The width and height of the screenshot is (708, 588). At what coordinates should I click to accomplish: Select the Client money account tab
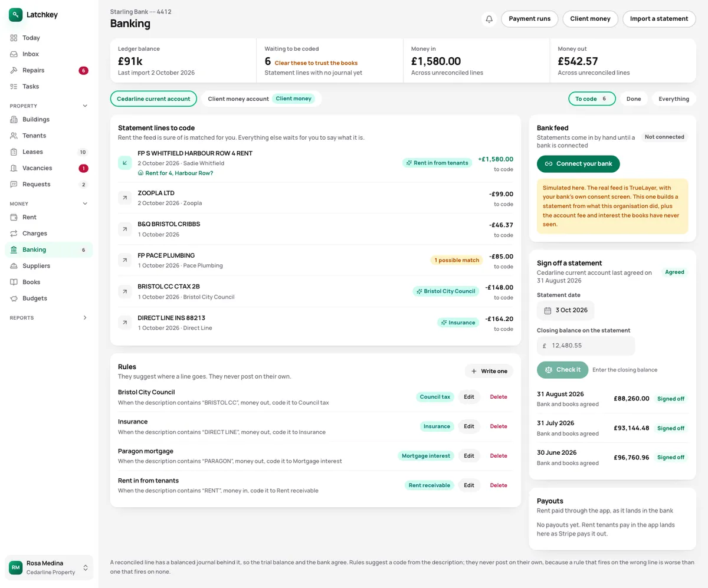point(261,99)
